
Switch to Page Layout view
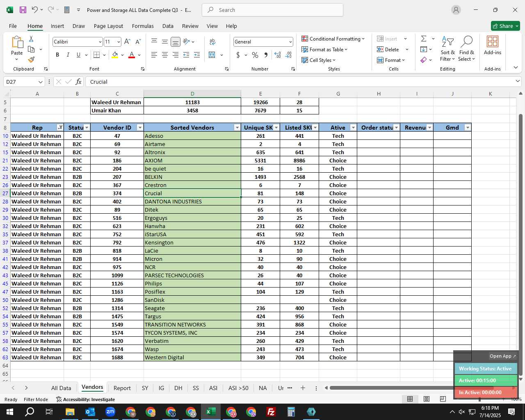point(427,399)
